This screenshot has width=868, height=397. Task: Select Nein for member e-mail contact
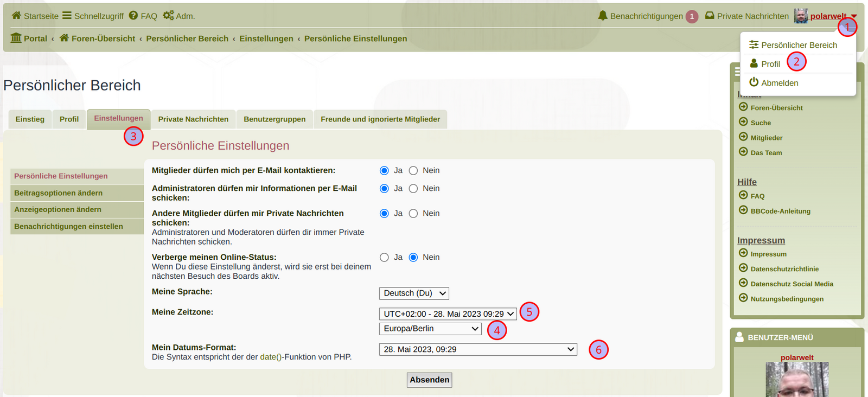(413, 171)
